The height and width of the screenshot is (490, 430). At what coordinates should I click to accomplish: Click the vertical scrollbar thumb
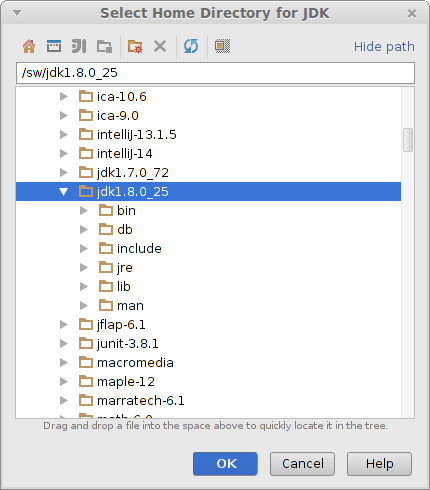click(408, 140)
